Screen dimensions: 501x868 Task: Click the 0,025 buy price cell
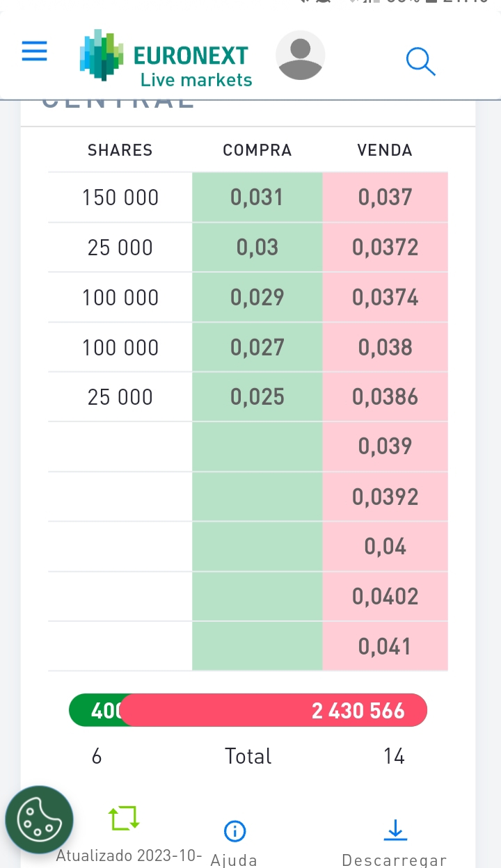pyautogui.click(x=257, y=396)
